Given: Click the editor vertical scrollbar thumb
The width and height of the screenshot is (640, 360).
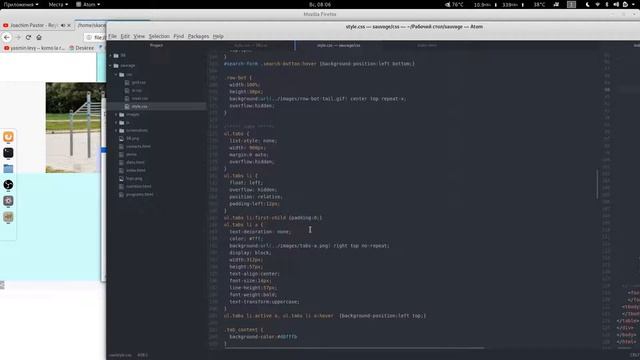Looking at the screenshot, I should click(x=597, y=184).
